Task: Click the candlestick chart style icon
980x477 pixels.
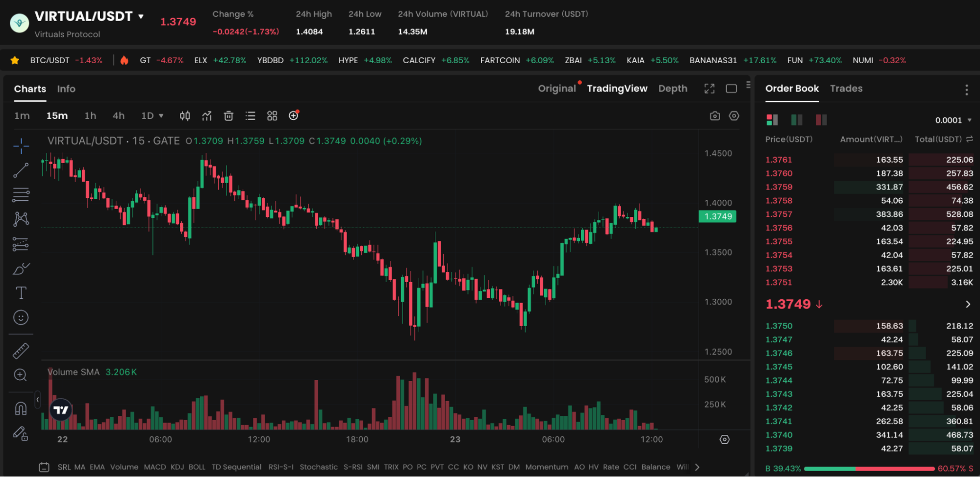Action: click(185, 116)
